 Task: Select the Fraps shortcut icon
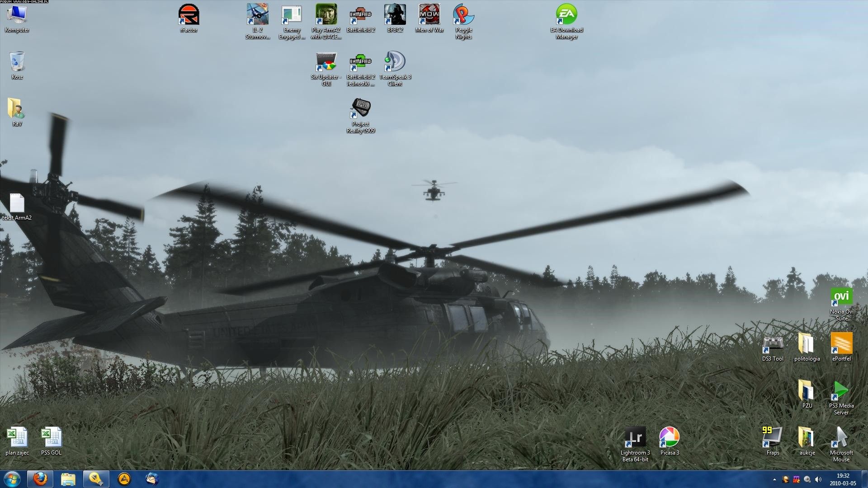point(773,438)
